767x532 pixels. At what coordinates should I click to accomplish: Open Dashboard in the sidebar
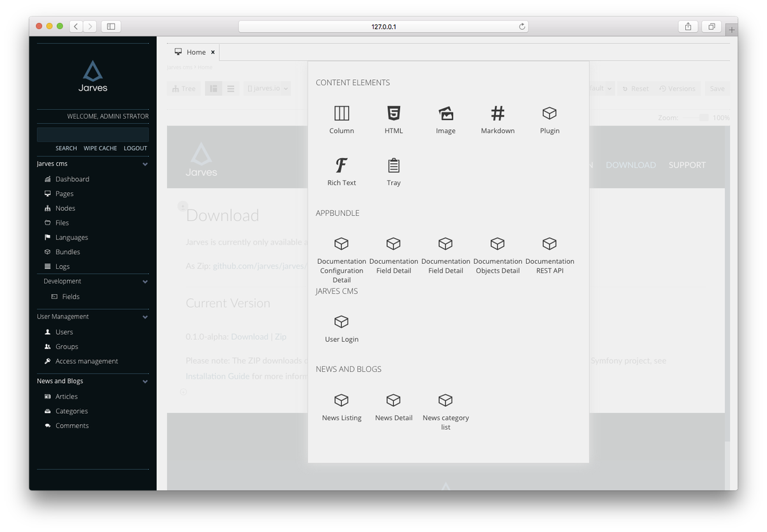[72, 179]
